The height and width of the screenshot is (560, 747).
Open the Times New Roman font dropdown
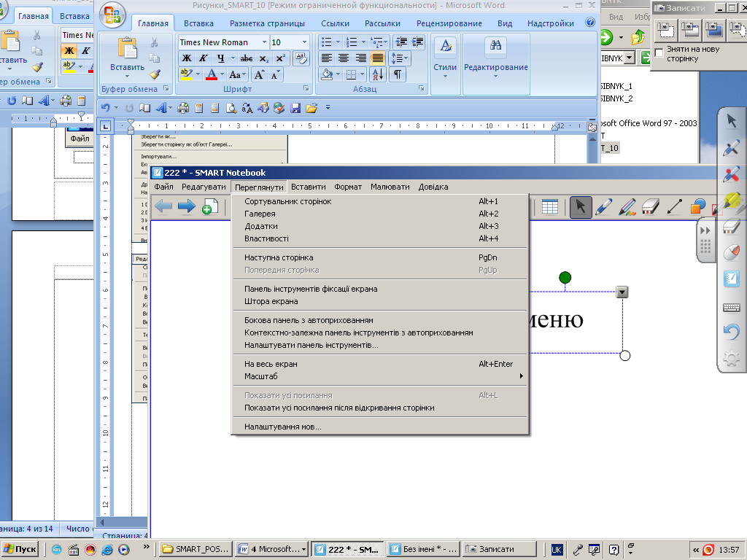(x=264, y=42)
